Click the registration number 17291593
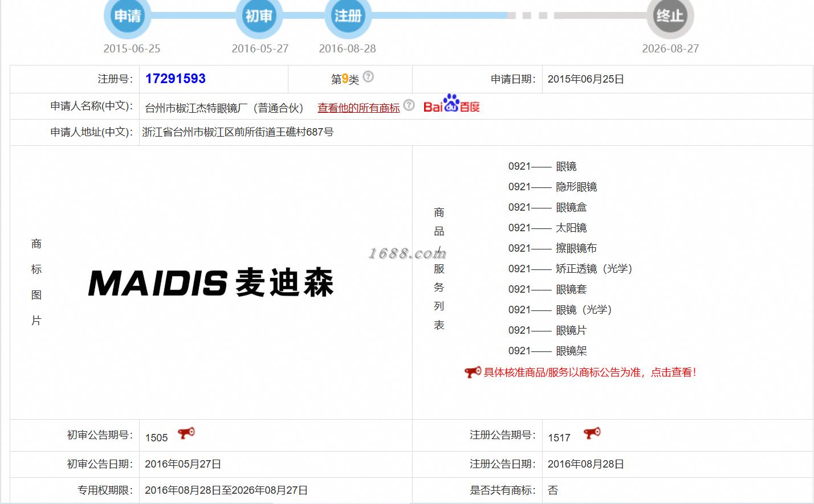Viewport: 814px width, 504px height. click(x=175, y=79)
